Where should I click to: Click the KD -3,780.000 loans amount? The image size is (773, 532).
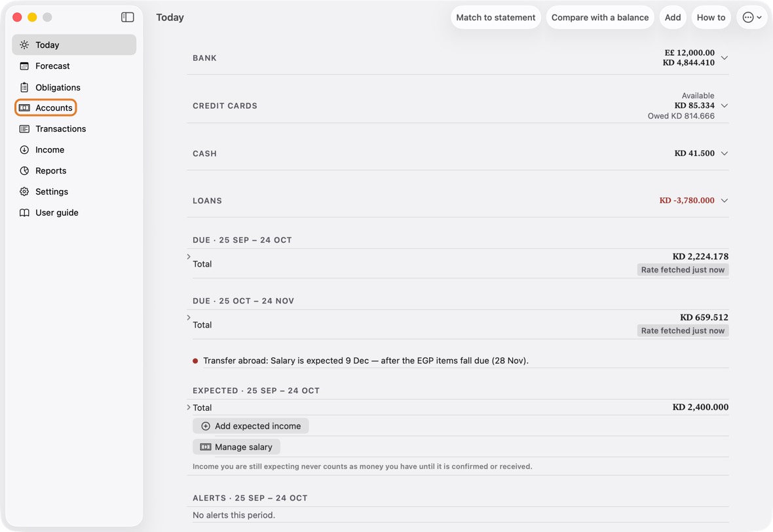(687, 200)
